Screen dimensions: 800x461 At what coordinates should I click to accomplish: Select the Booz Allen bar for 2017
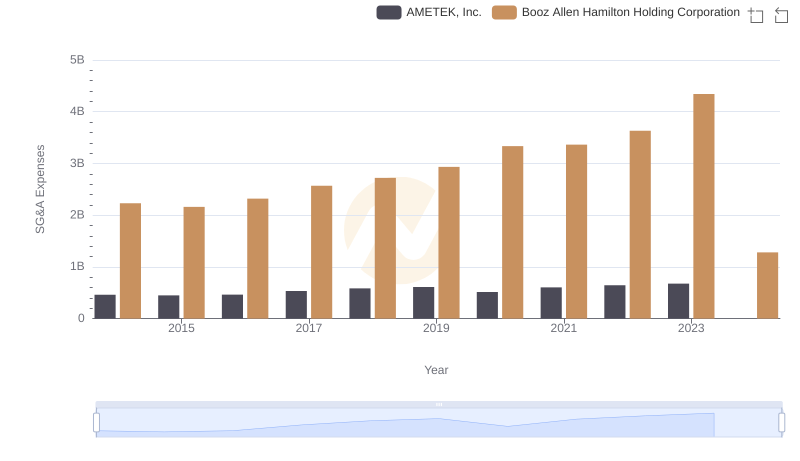coord(321,252)
